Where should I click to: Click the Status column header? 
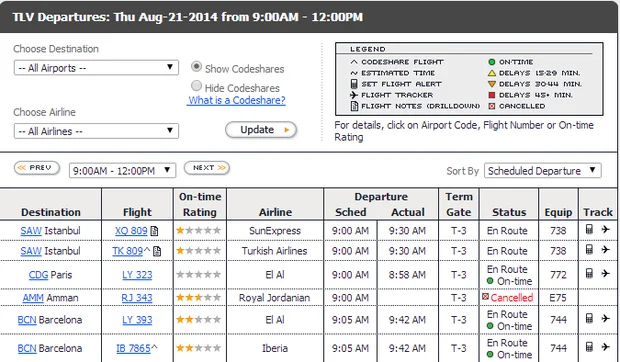click(x=509, y=212)
